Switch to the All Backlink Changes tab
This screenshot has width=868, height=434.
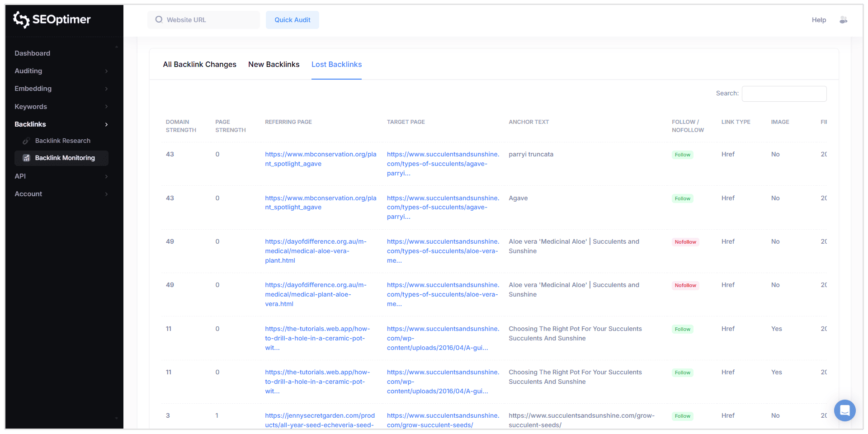point(199,64)
